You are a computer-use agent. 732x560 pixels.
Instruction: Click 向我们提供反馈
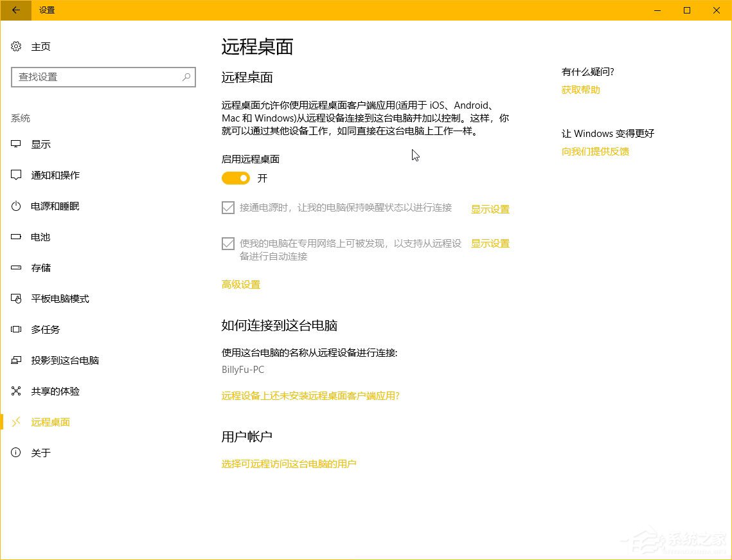(594, 151)
